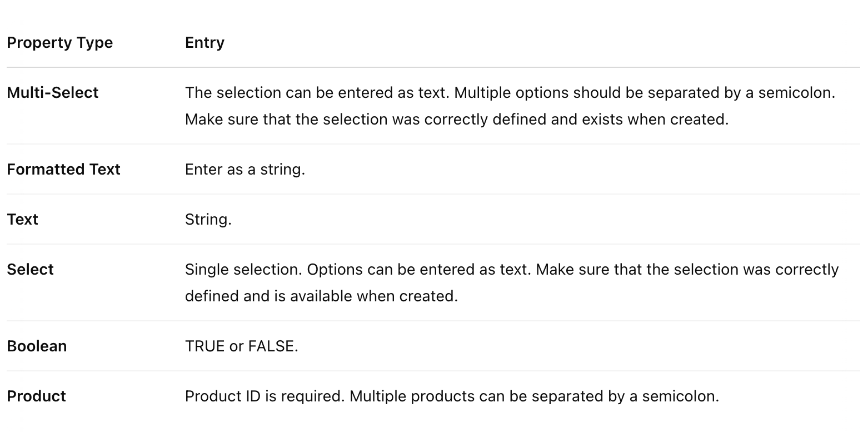Click 'Multiple products can be separated' sentence
The width and height of the screenshot is (868, 447).
[x=533, y=396]
